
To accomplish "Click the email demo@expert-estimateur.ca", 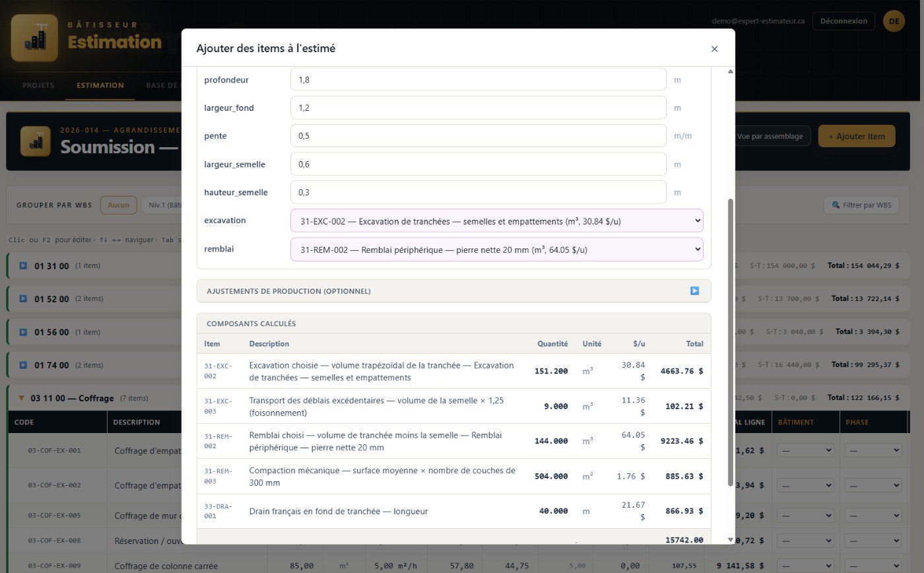I will (x=758, y=21).
